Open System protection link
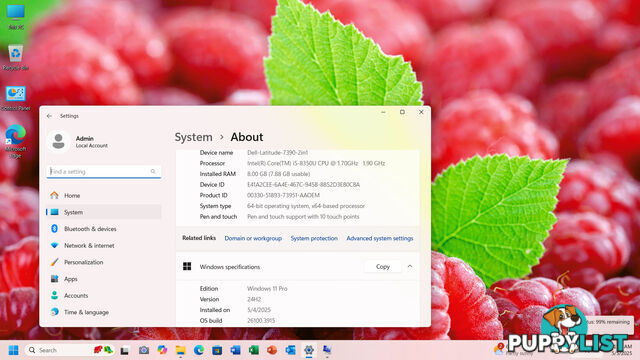The height and width of the screenshot is (360, 640). point(314,238)
